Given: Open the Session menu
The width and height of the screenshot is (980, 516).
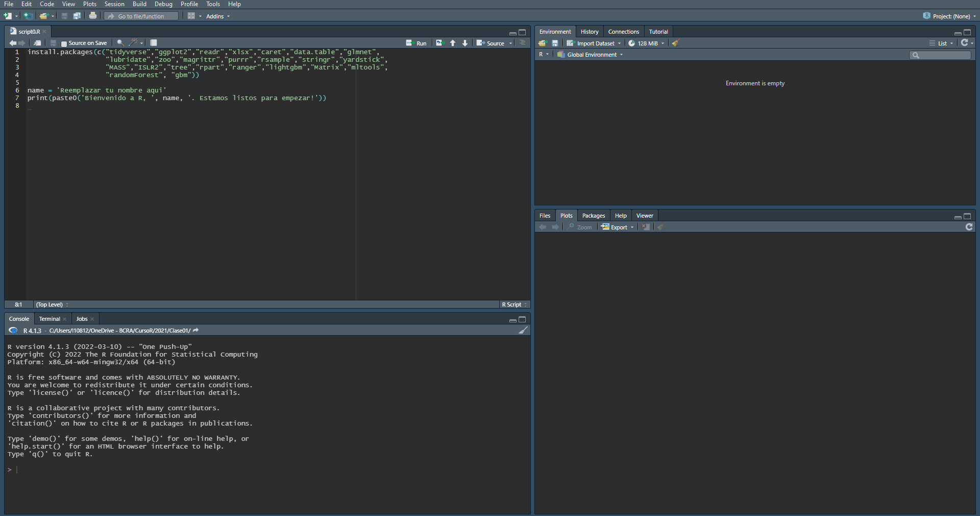Looking at the screenshot, I should (x=114, y=4).
